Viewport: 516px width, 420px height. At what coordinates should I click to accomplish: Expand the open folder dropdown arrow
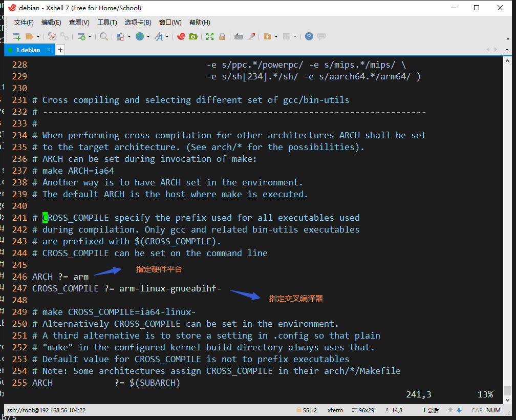tap(38, 37)
